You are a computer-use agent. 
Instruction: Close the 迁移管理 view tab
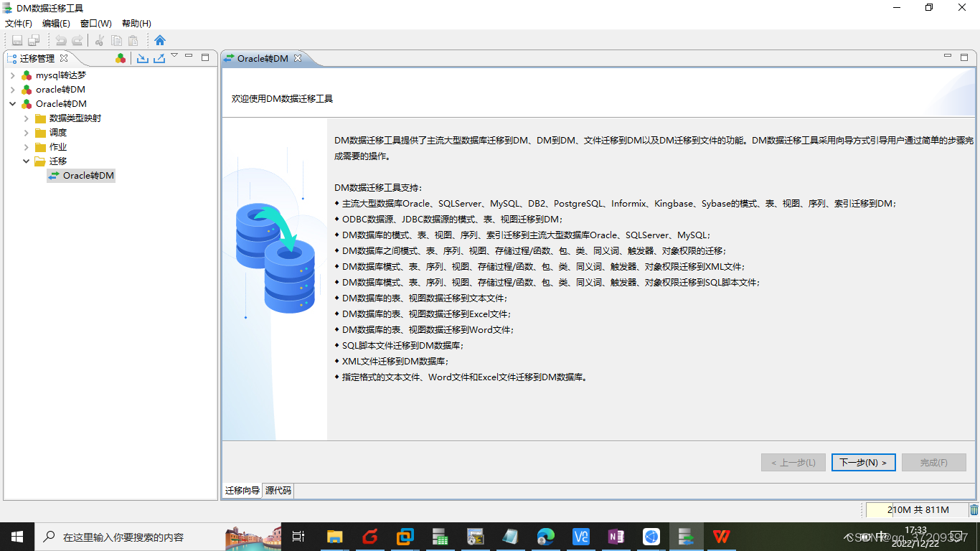point(64,58)
